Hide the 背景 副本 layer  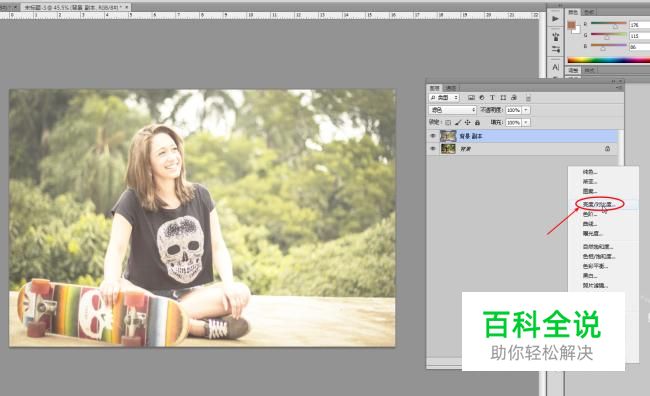(433, 136)
